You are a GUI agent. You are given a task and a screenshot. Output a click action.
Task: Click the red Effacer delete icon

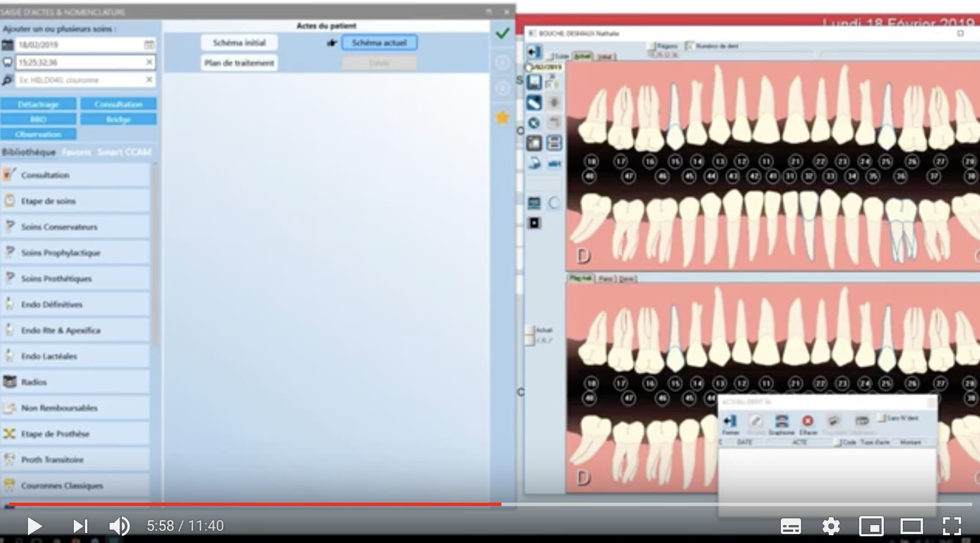808,421
